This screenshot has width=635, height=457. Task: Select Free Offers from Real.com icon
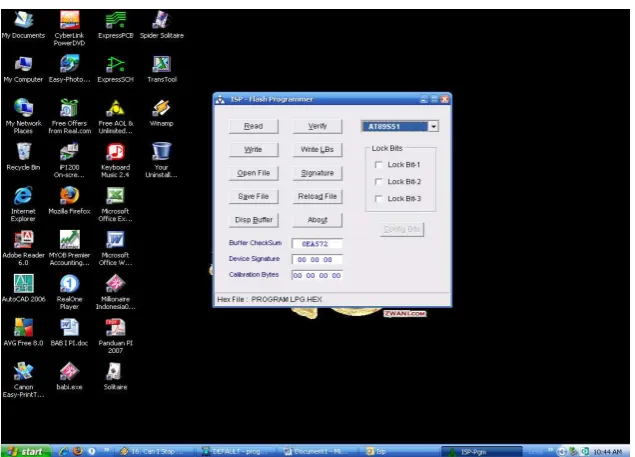coord(69,116)
